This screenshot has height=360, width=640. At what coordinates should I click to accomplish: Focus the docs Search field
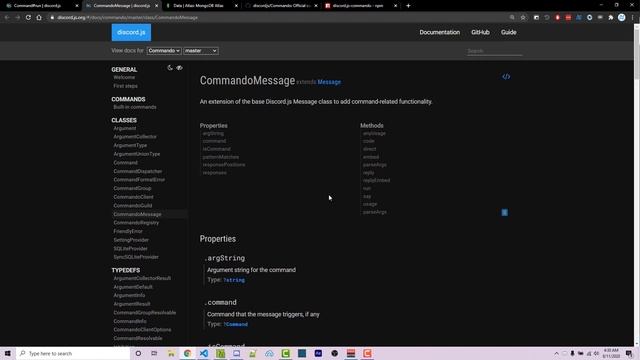click(x=494, y=51)
